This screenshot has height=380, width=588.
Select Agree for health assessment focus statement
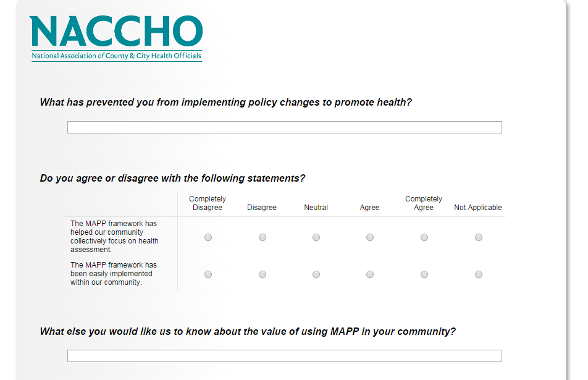click(370, 237)
